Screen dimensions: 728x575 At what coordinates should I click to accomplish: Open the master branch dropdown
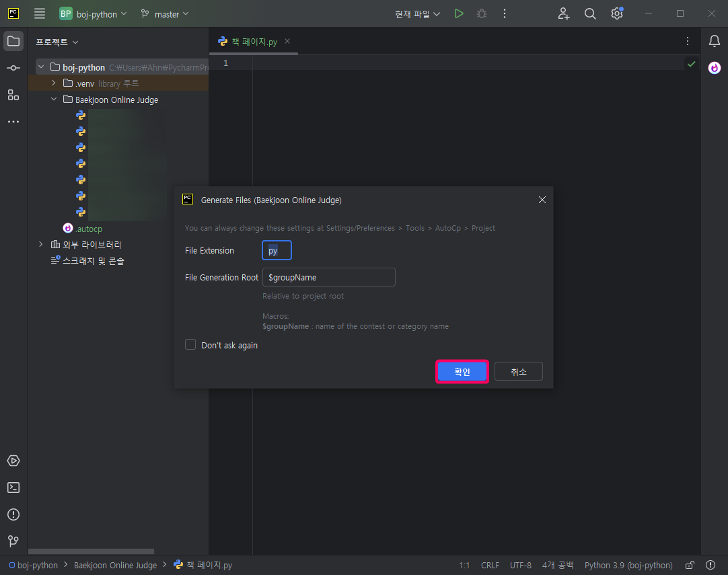click(165, 14)
